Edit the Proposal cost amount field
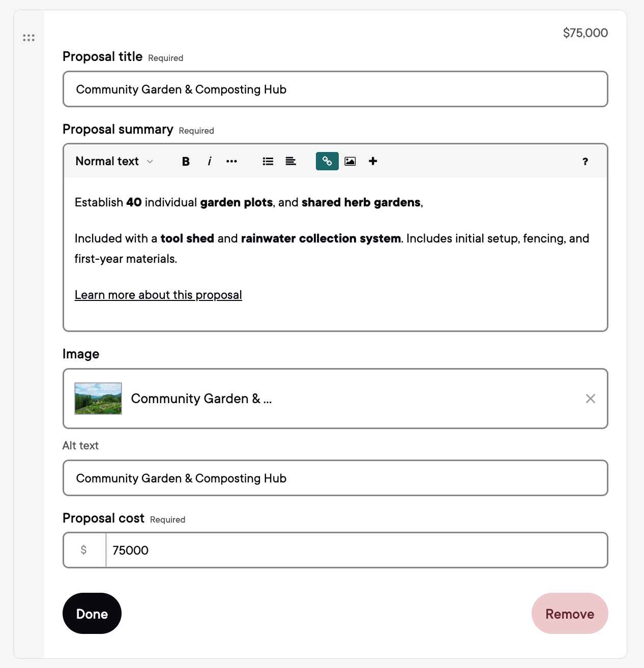This screenshot has height=668, width=644. (x=356, y=550)
